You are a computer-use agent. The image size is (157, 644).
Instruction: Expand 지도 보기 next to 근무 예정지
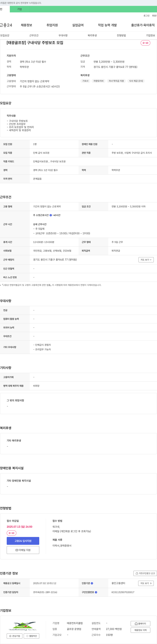(x=146, y=260)
